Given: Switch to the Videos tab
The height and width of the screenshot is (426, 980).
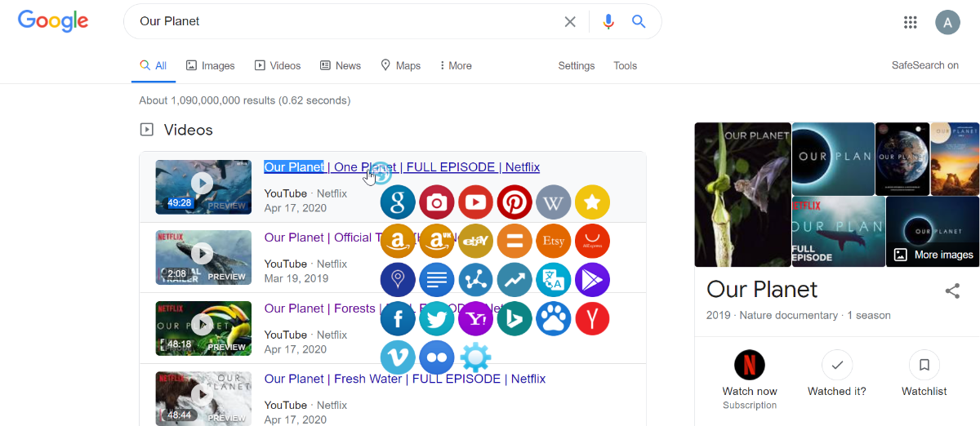Looking at the screenshot, I should 278,65.
